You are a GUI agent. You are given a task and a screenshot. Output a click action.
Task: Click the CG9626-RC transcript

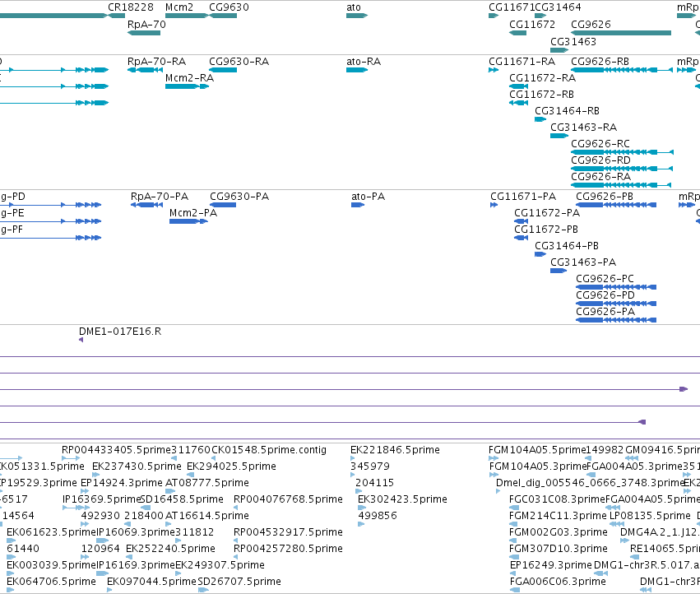(x=622, y=152)
